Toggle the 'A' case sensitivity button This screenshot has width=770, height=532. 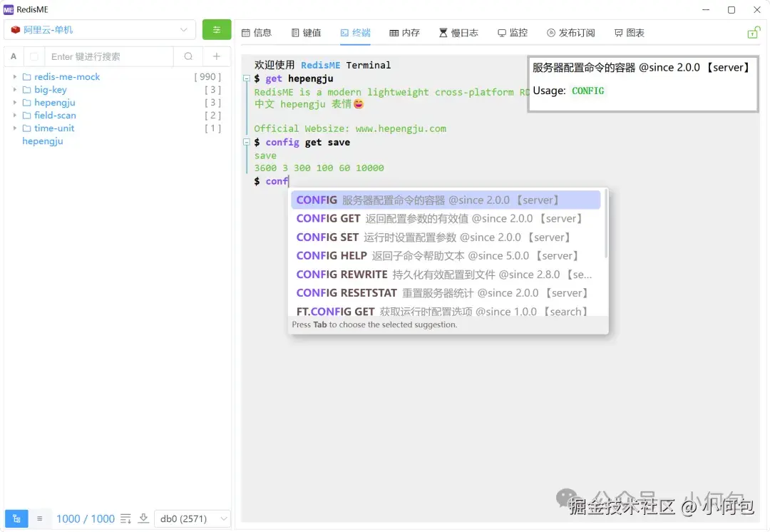[14, 56]
